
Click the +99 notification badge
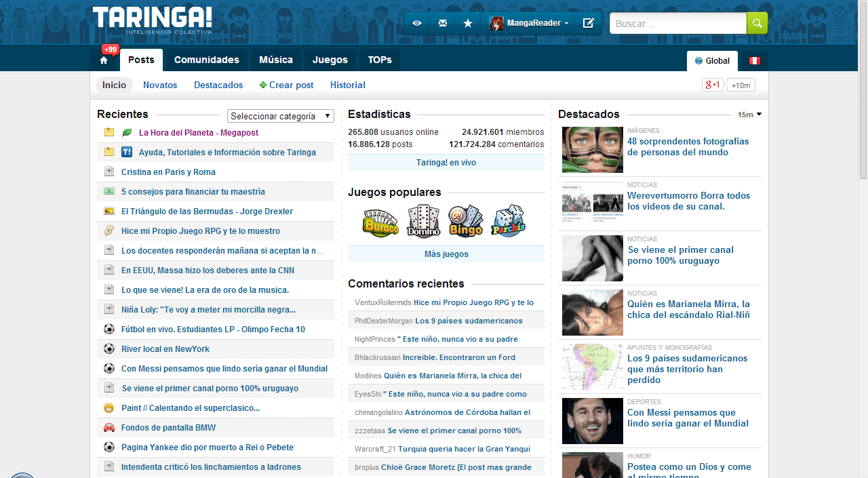pyautogui.click(x=110, y=49)
